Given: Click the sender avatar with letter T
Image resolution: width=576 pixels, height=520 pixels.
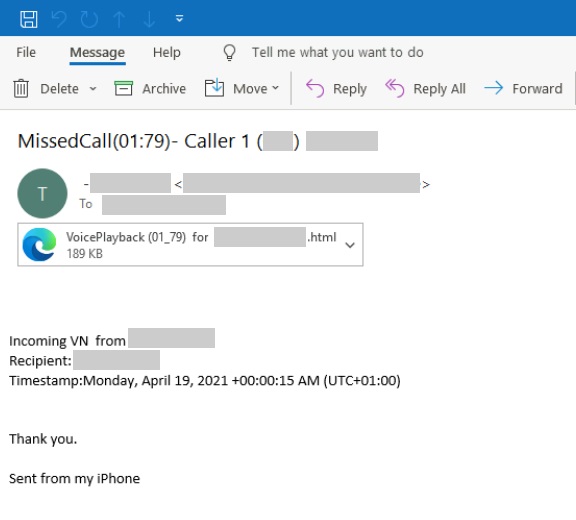Looking at the screenshot, I should tap(42, 194).
